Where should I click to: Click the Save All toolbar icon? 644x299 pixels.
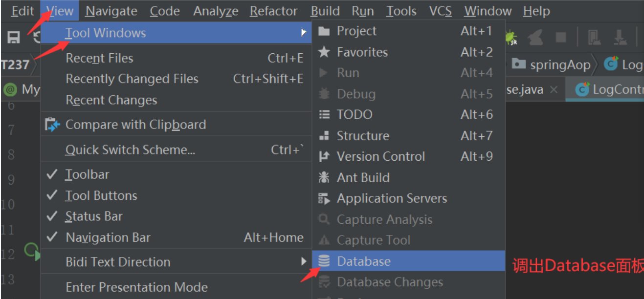pyautogui.click(x=13, y=38)
